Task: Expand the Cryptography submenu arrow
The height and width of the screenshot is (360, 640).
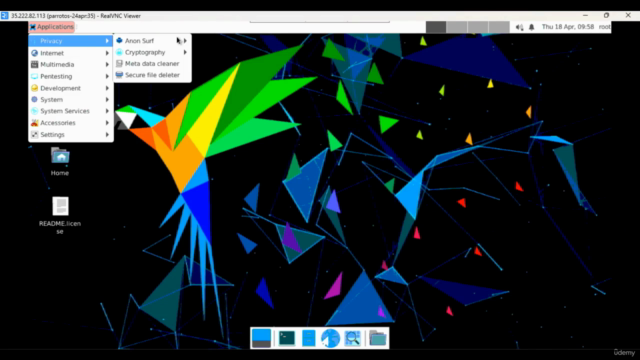Action: tap(185, 52)
